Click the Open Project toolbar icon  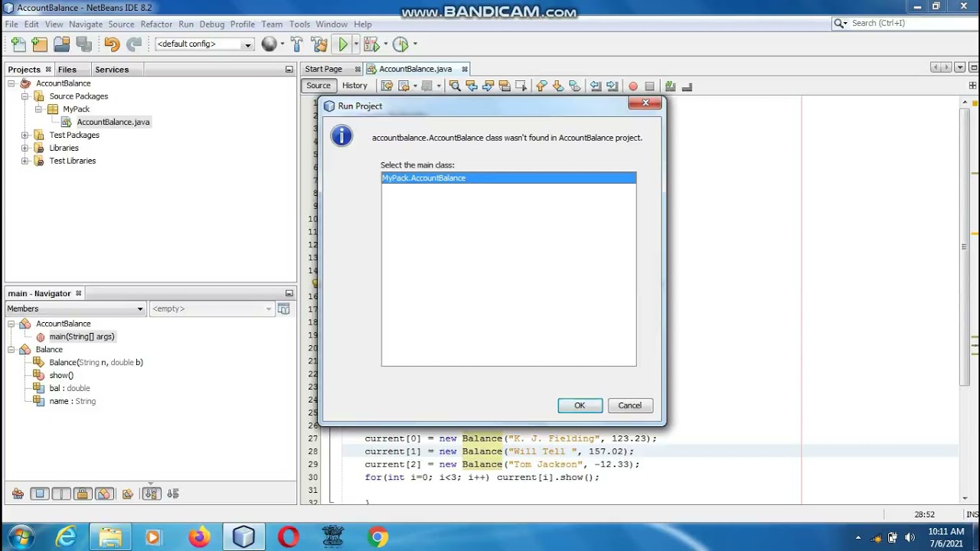[x=62, y=44]
